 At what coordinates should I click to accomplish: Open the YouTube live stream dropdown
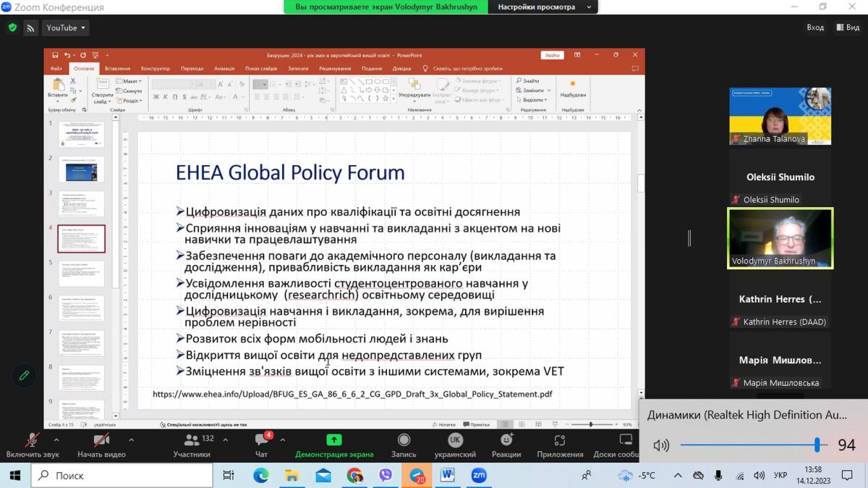67,28
